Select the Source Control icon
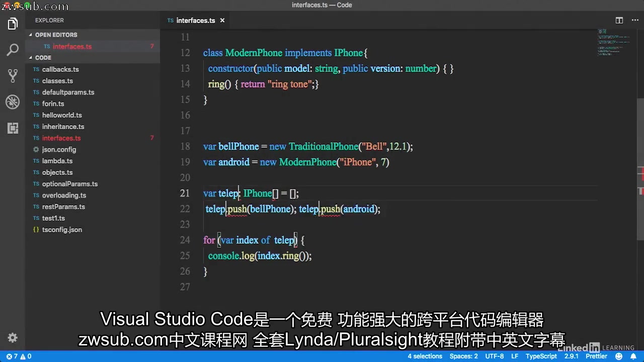The width and height of the screenshot is (644, 362). click(13, 75)
